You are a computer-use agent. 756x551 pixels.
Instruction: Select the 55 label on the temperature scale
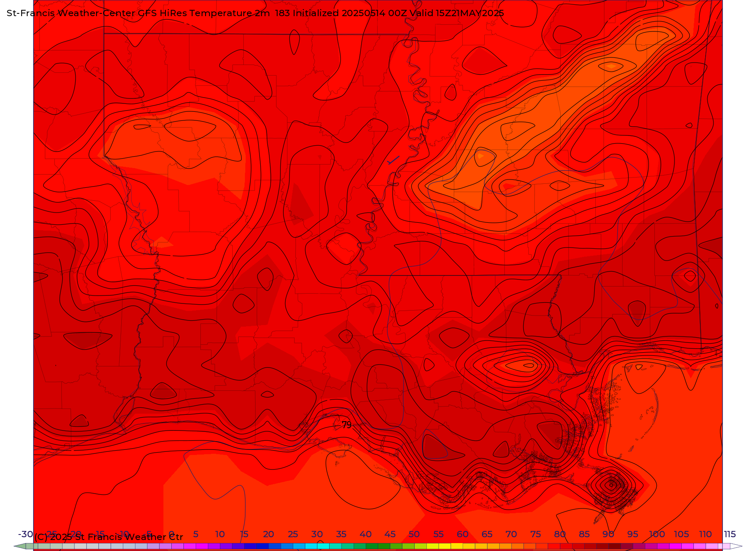(x=438, y=534)
